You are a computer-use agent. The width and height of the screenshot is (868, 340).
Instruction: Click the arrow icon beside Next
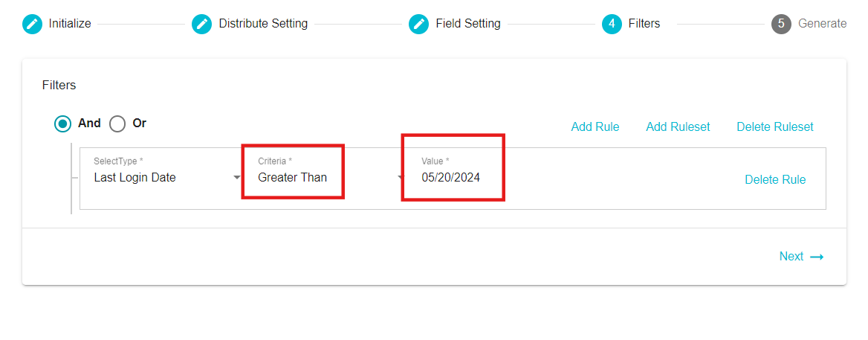(x=817, y=257)
